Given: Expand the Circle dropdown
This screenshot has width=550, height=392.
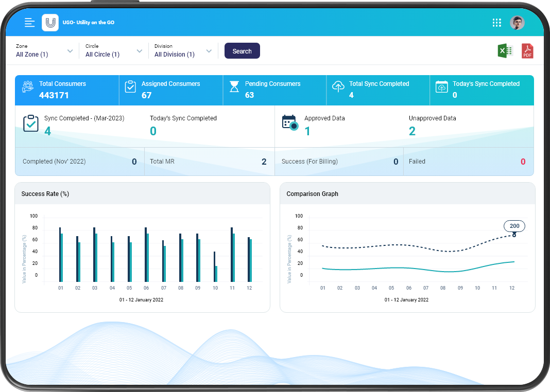Looking at the screenshot, I should [x=139, y=51].
